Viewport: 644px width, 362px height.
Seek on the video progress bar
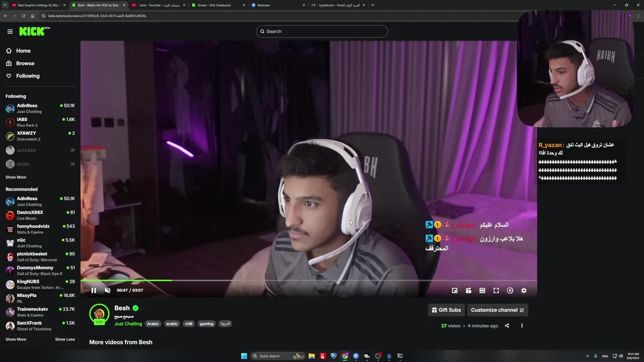308,280
